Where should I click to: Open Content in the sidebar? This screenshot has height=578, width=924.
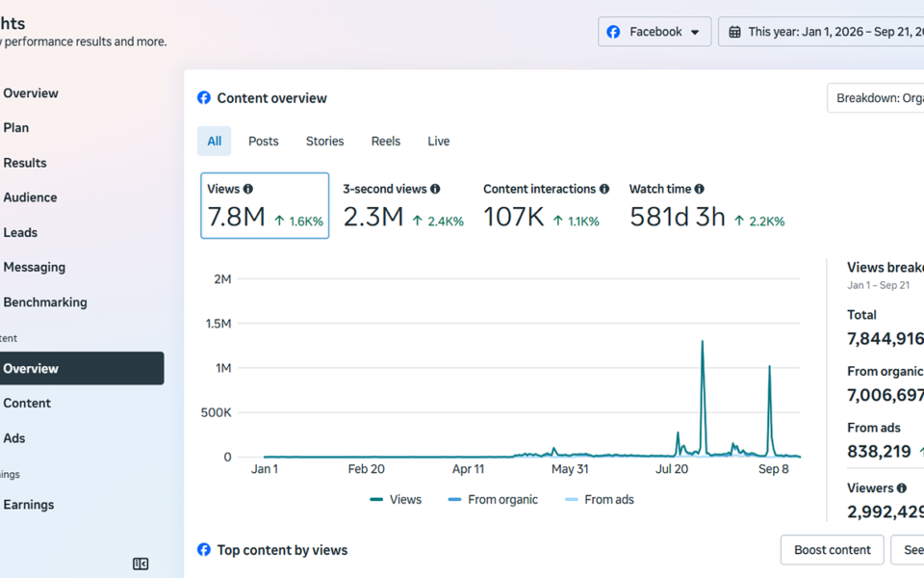[x=27, y=404]
